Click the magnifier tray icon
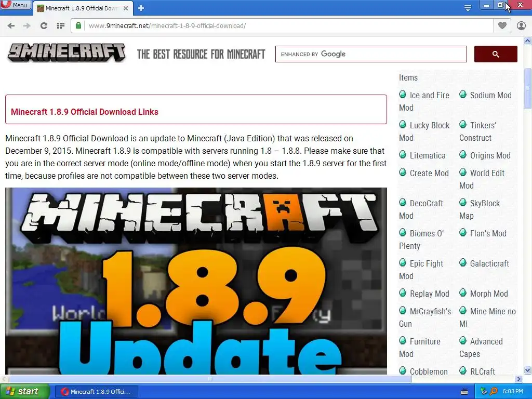 [494, 392]
